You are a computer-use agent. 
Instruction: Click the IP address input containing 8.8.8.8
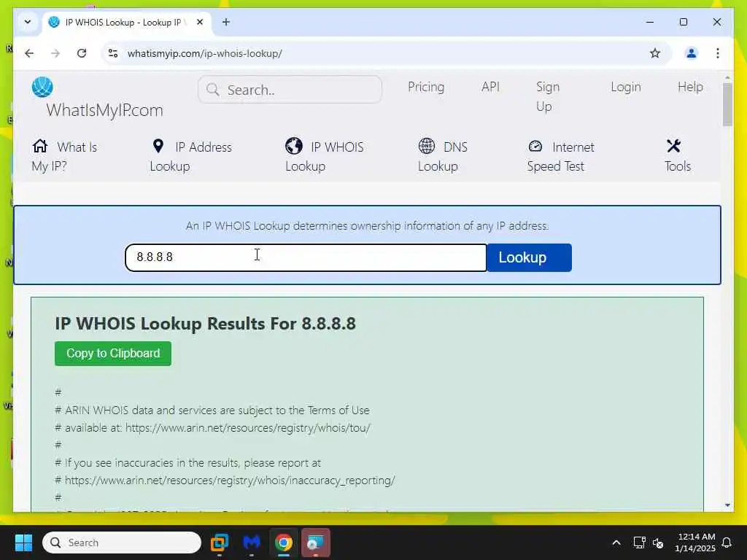coord(306,257)
